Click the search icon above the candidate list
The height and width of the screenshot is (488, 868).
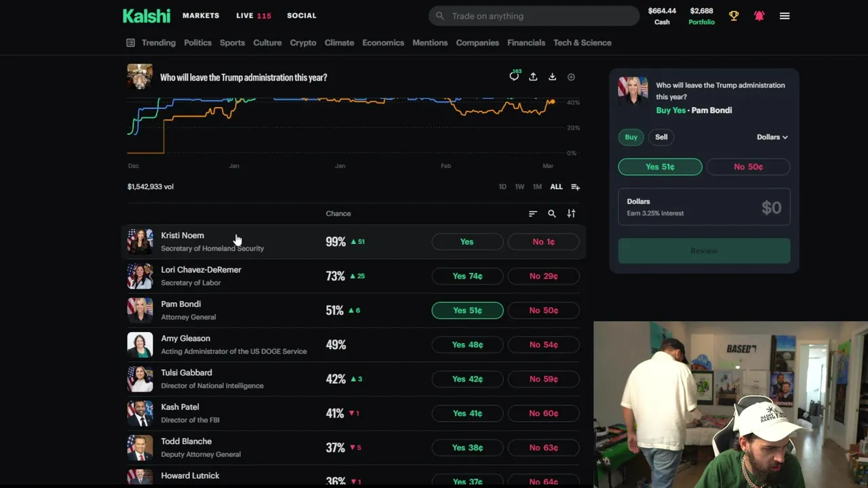click(552, 213)
